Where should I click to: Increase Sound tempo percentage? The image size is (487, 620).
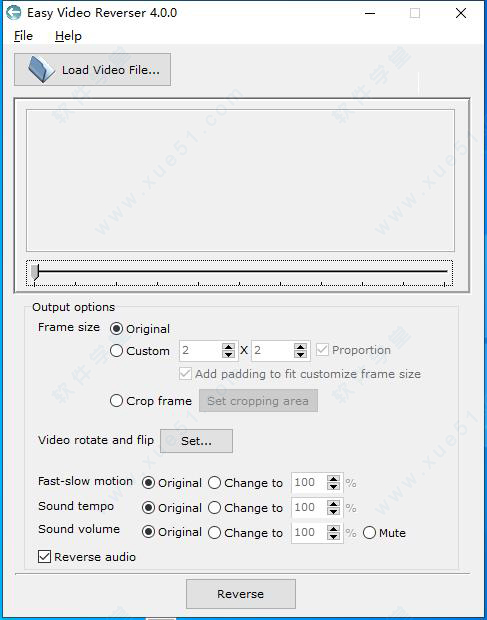pyautogui.click(x=334, y=504)
